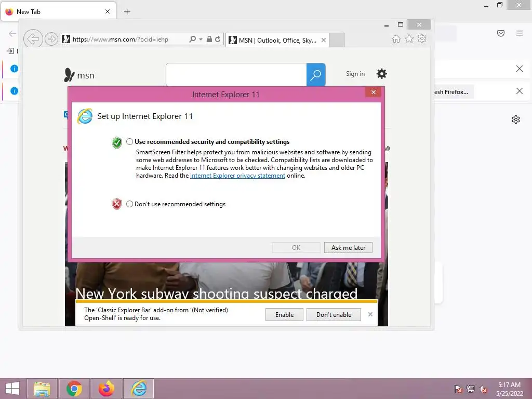Click the Firefox import bookmarks icon
Image resolution: width=532 pixels, height=399 pixels.
pos(10,51)
